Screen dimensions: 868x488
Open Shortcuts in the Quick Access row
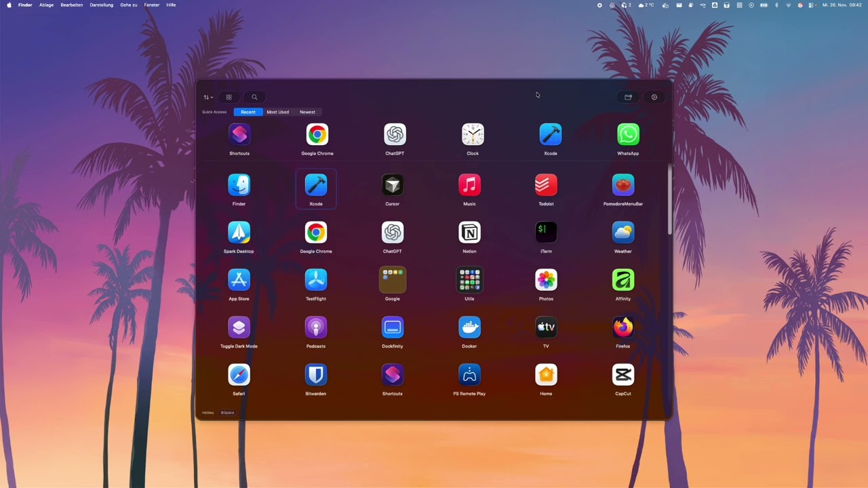(x=239, y=134)
